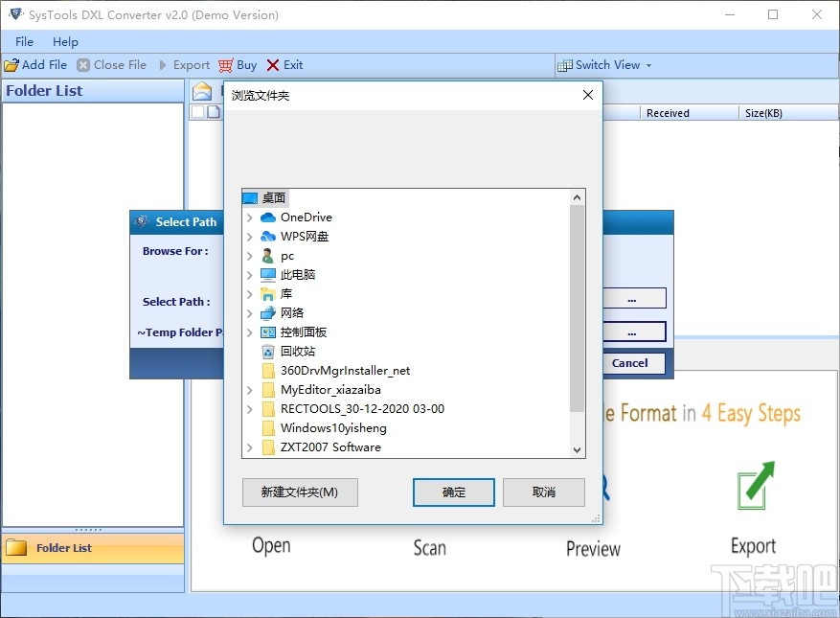Viewport: 840px width, 618px height.
Task: Click the 新建文件夹(M) new folder button
Action: (300, 492)
